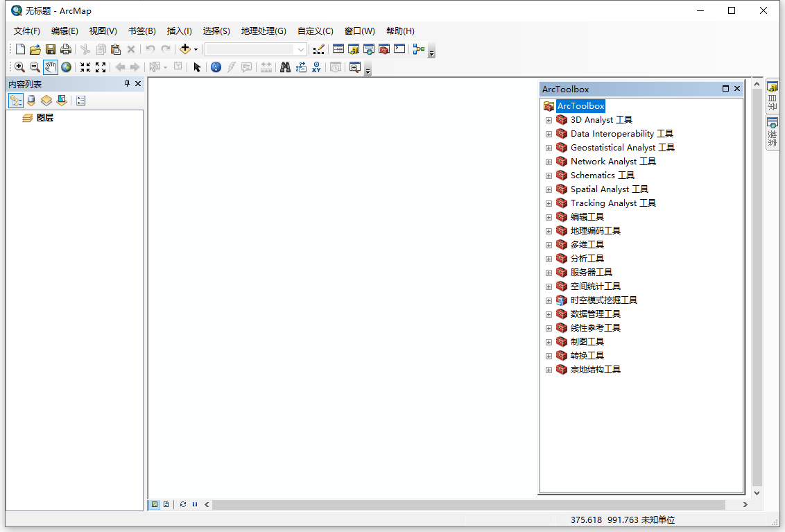The width and height of the screenshot is (785, 532).
Task: Expand the Geostatistical Analyst 工具 toolbox
Action: (549, 148)
